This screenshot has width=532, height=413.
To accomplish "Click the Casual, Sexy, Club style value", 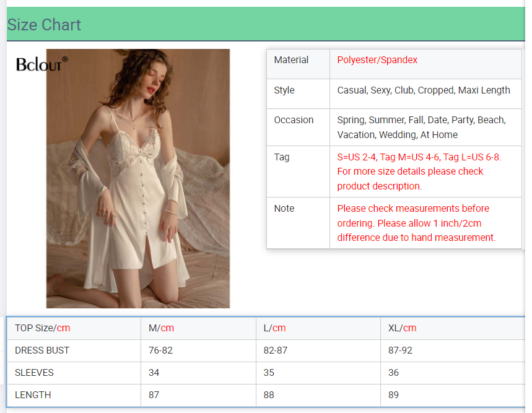I will coord(424,90).
